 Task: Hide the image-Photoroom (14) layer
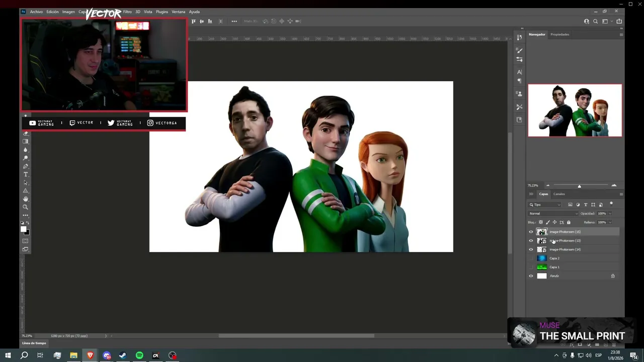(531, 249)
